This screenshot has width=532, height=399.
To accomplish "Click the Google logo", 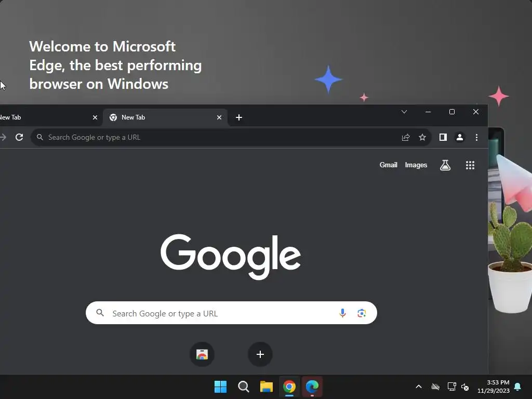I will 231,257.
